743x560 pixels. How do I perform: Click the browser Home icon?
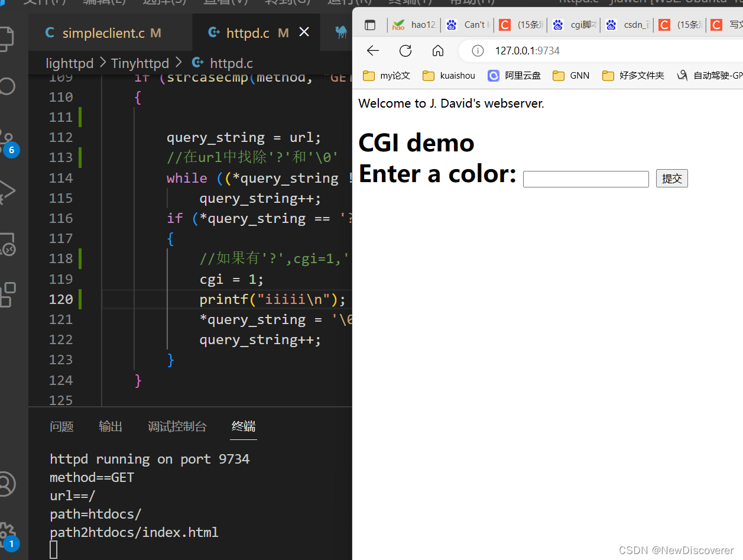437,50
